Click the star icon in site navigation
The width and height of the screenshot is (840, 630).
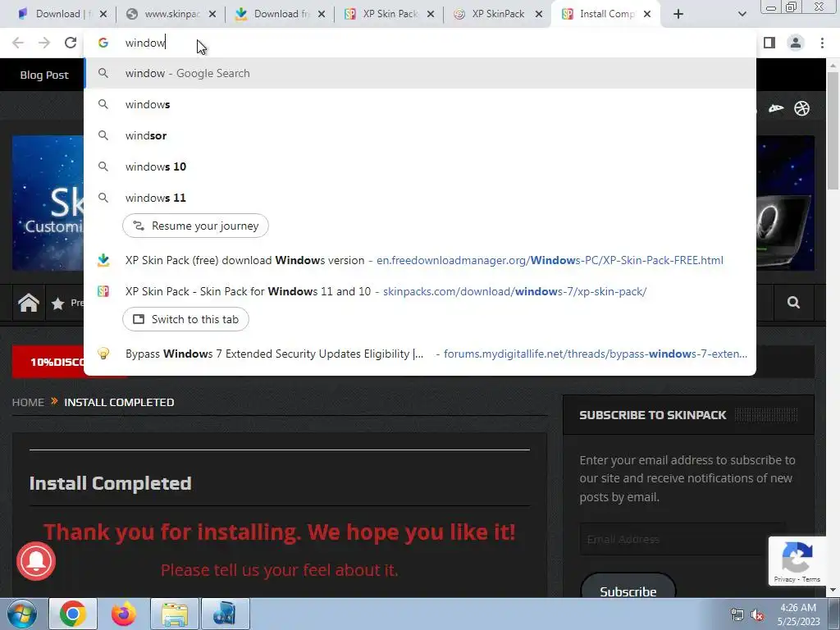click(58, 304)
